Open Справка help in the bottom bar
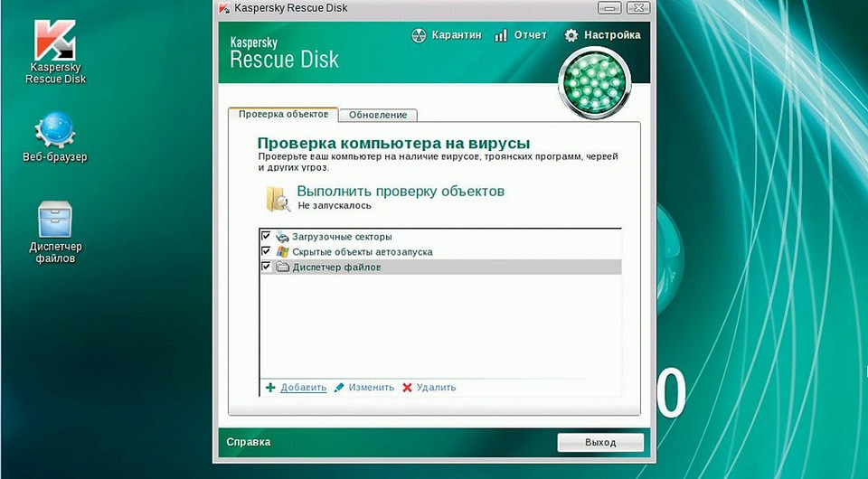868x479 pixels. pos(248,442)
